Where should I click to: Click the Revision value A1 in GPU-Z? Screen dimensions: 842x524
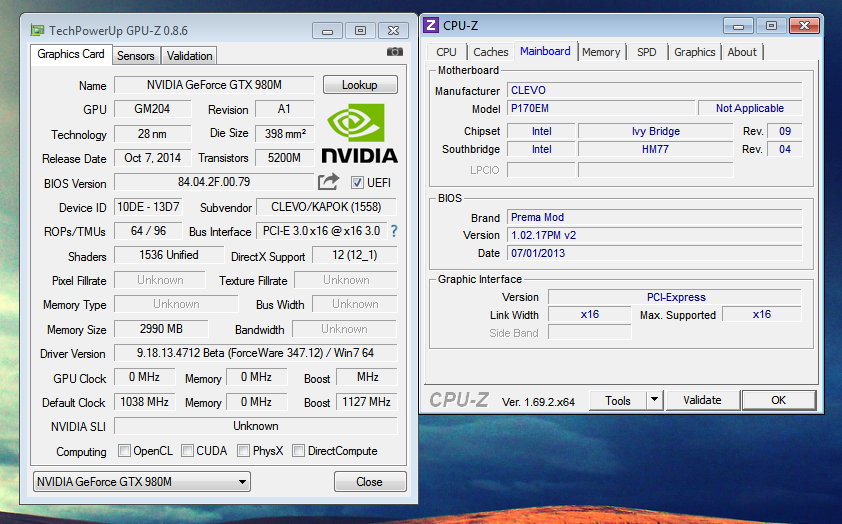pos(285,109)
